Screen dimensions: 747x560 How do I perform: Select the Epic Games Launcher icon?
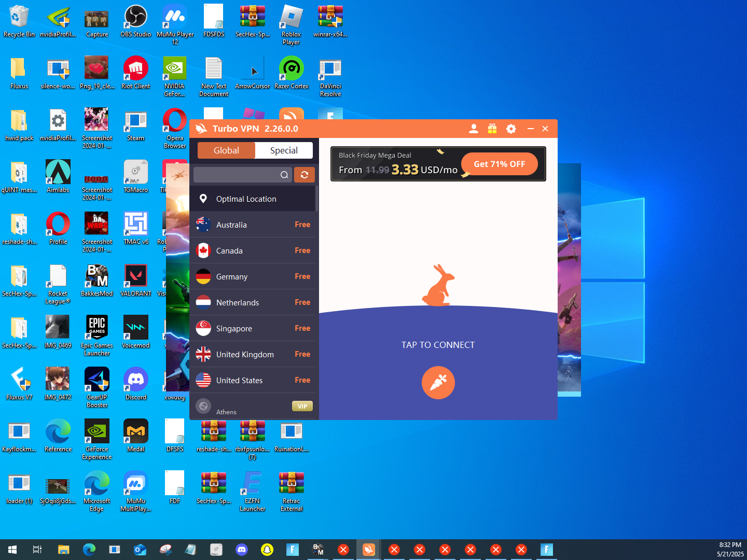[x=97, y=336]
